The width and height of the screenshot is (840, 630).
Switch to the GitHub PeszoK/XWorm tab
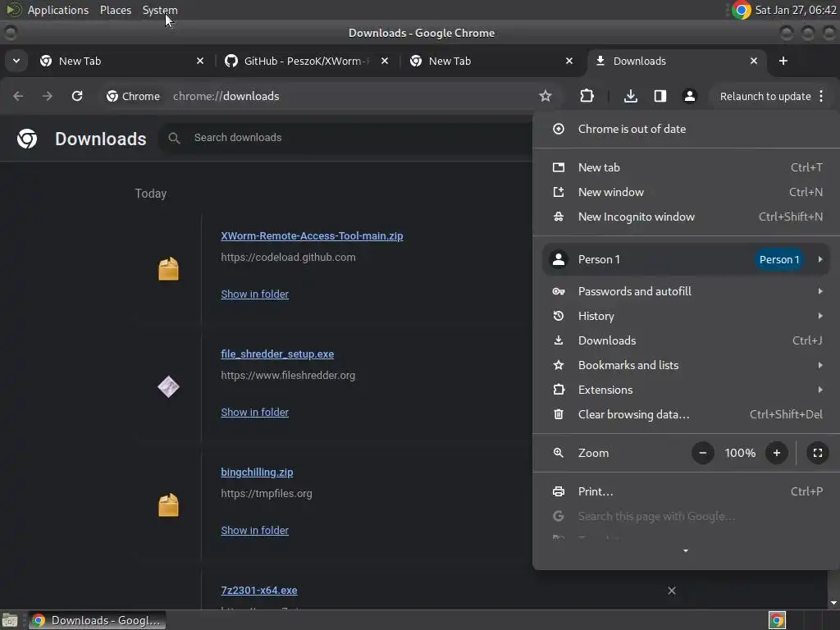point(307,61)
